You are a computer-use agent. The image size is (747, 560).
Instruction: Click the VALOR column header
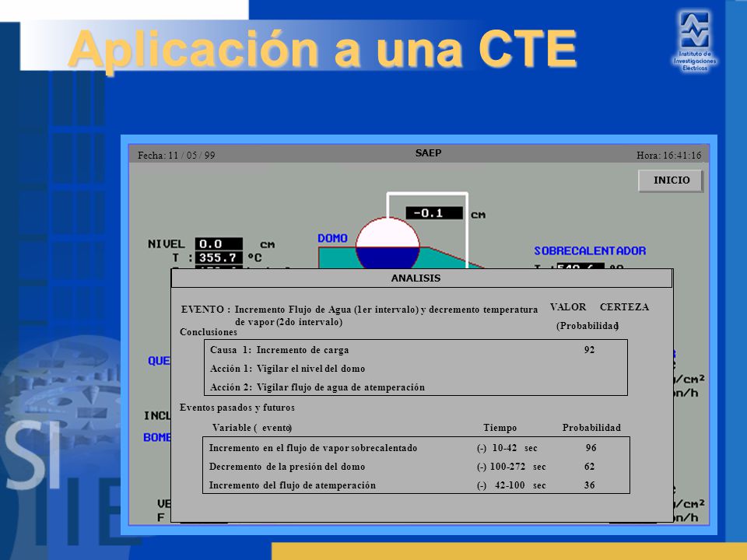point(568,307)
